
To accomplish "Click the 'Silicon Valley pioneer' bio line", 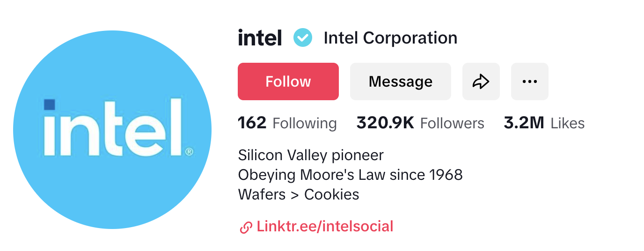I will tap(311, 155).
